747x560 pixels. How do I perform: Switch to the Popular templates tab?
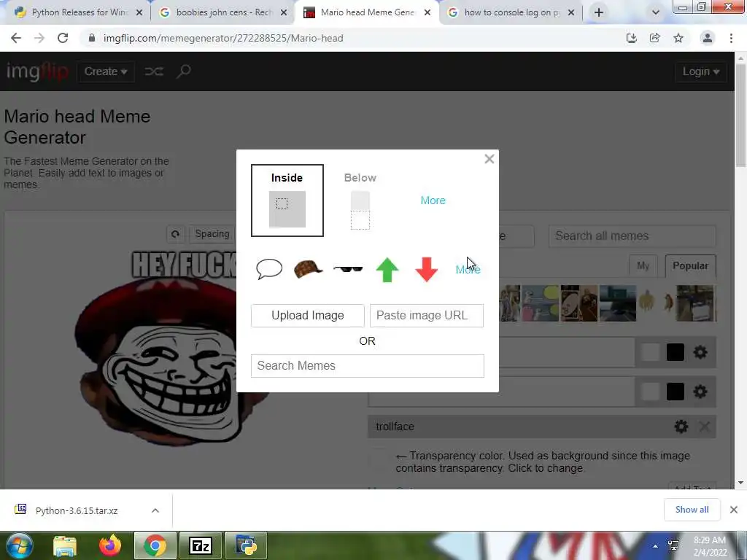pyautogui.click(x=690, y=265)
